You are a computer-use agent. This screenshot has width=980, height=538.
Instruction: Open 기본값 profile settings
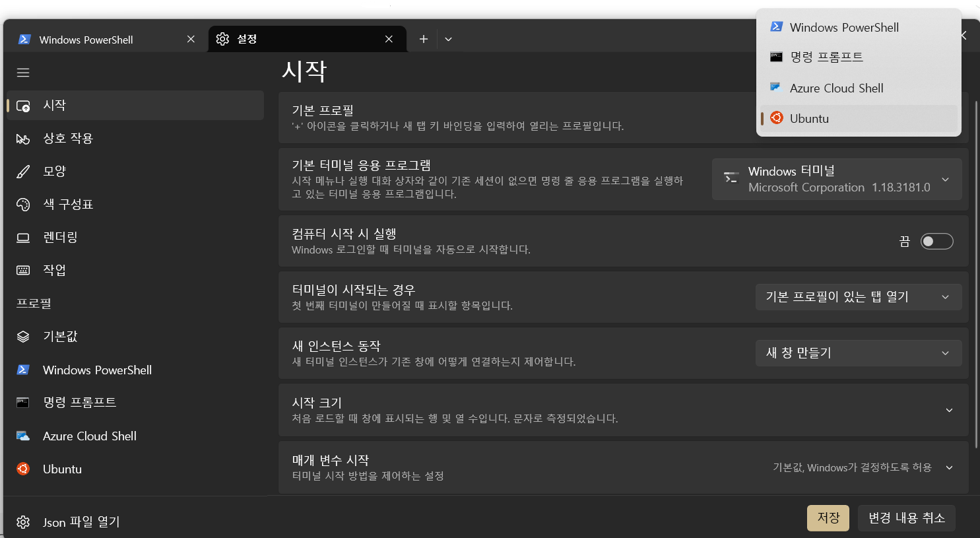pyautogui.click(x=135, y=337)
